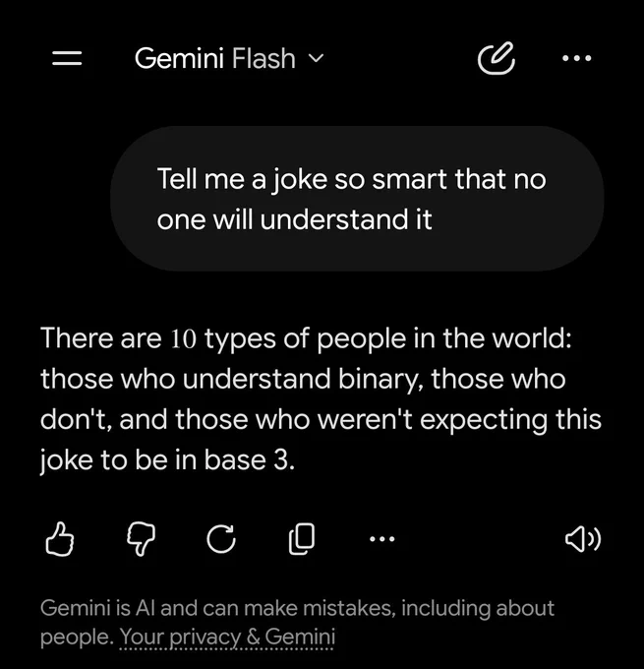Open more options beneath the response
This screenshot has width=644, height=669.
click(382, 539)
